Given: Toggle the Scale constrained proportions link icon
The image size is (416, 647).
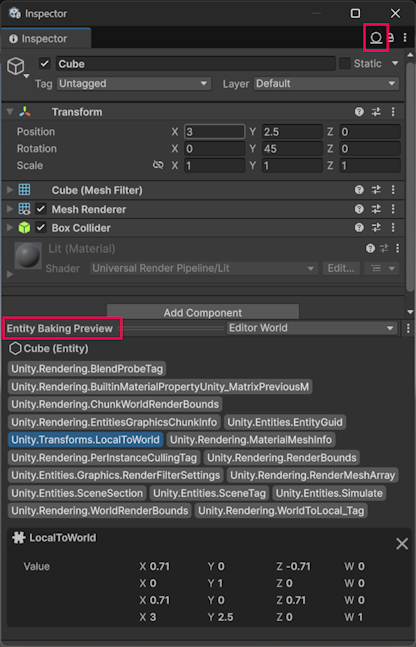Looking at the screenshot, I should (x=158, y=165).
